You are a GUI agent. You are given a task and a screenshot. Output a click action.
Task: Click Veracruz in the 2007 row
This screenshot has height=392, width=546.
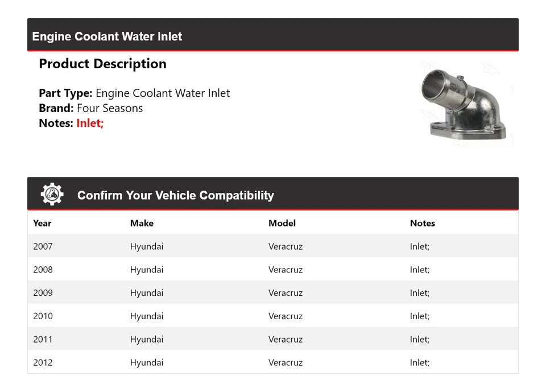tap(286, 246)
